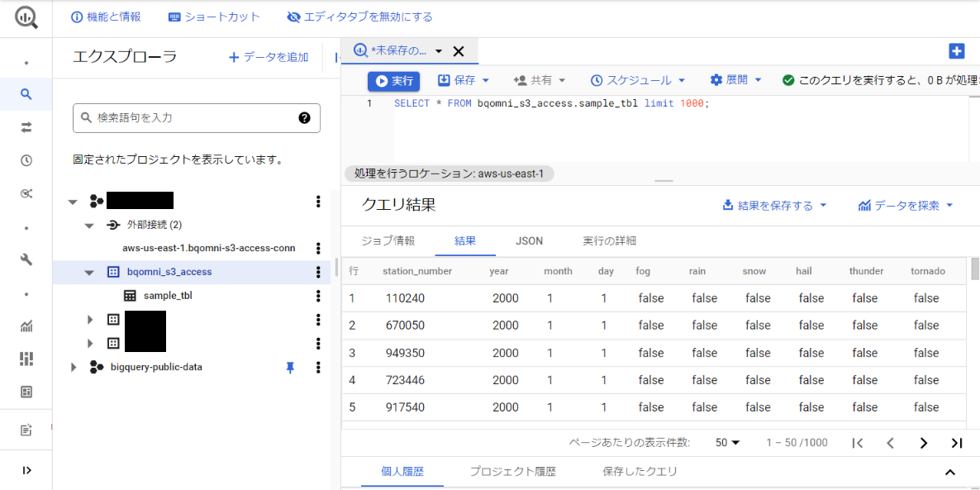Open actions menu for aws-us-east-1.bqomni-s3-access-conn
This screenshot has width=980, height=490.
[318, 248]
